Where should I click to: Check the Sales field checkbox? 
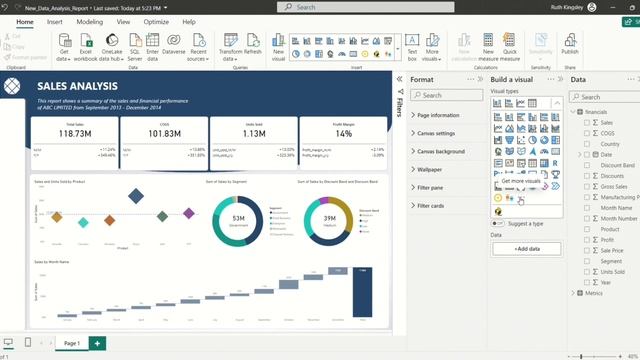click(x=587, y=122)
